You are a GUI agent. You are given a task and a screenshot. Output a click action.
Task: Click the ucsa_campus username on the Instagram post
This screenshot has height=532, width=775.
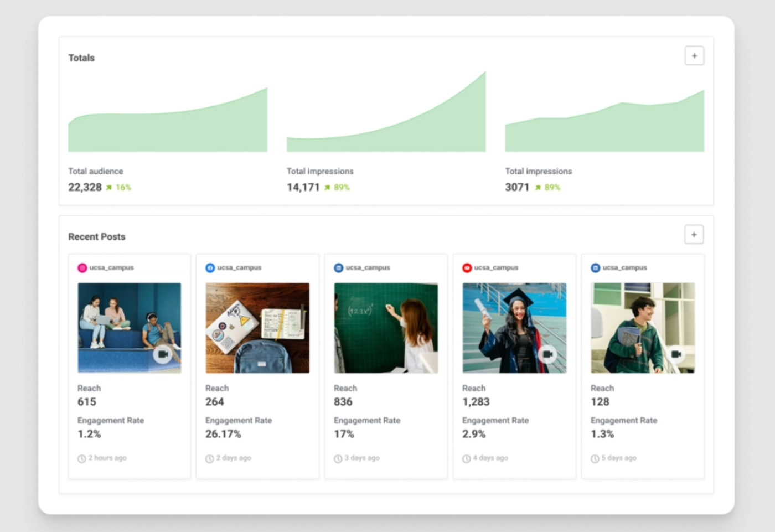[112, 268]
